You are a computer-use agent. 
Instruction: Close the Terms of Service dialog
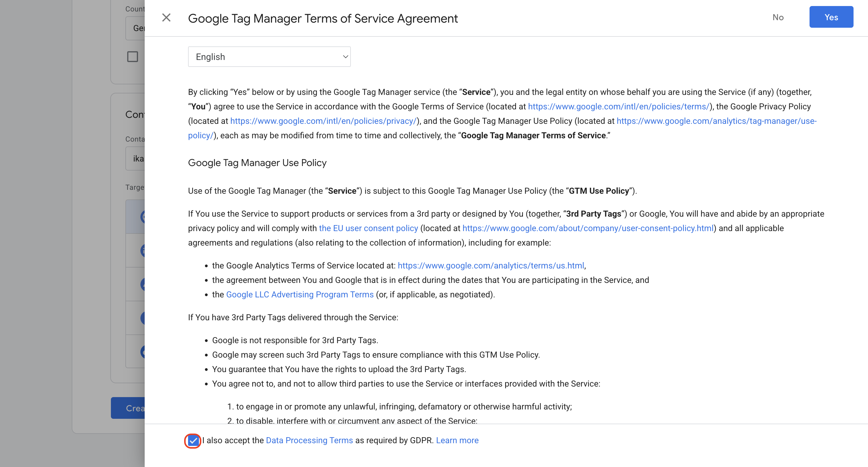coord(166,17)
